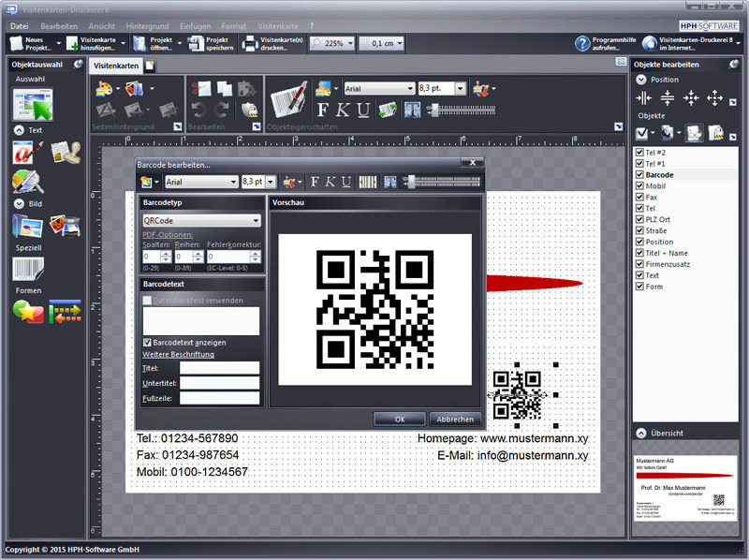Toggle the Barcode object checkbox in the list
This screenshot has height=560, width=749.
pos(639,174)
